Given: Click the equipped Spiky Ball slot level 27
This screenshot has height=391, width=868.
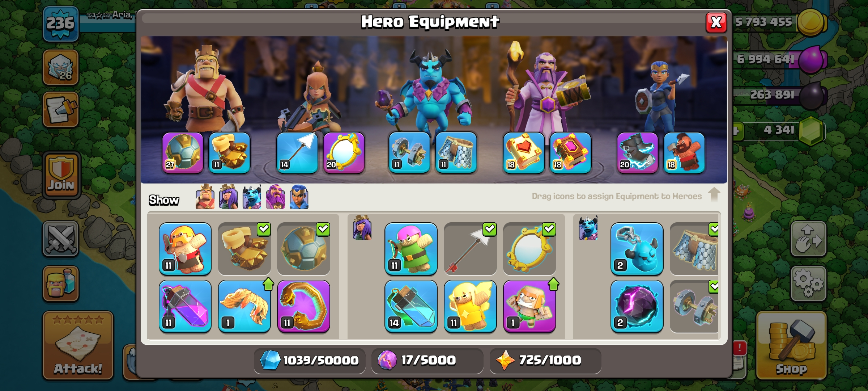Looking at the screenshot, I should pos(183,152).
